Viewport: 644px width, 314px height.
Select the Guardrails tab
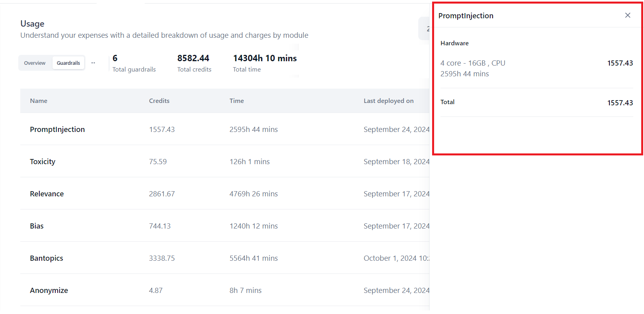pos(68,63)
